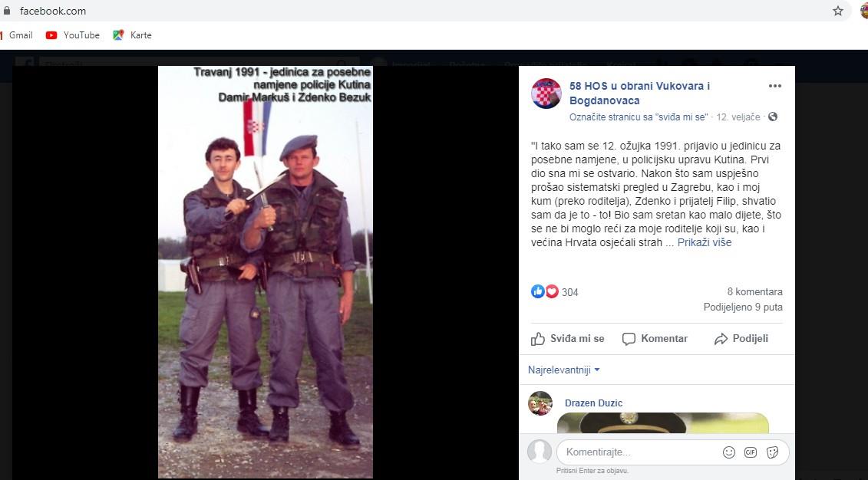
Task: Open the 58 HOS page profile picture
Action: tap(546, 94)
